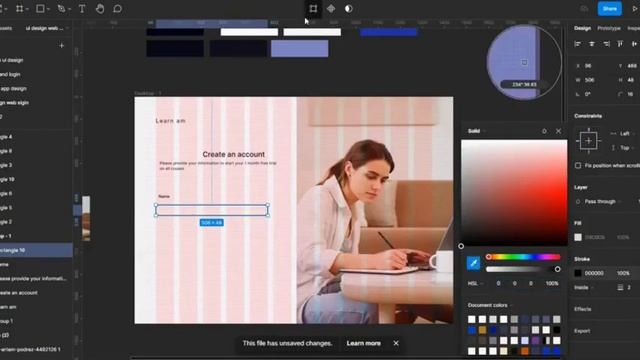Open the Effects section
640x360 pixels.
point(583,309)
